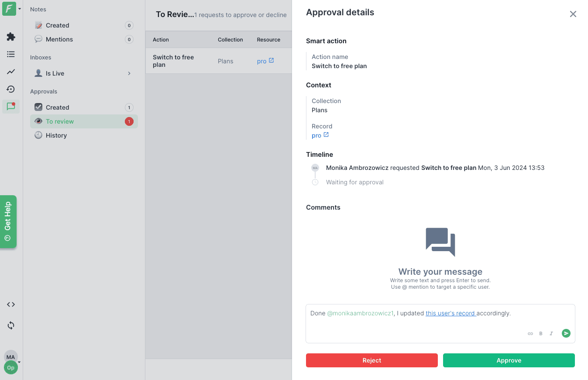Open the Get Help side tab
The image size is (588, 380).
point(8,221)
